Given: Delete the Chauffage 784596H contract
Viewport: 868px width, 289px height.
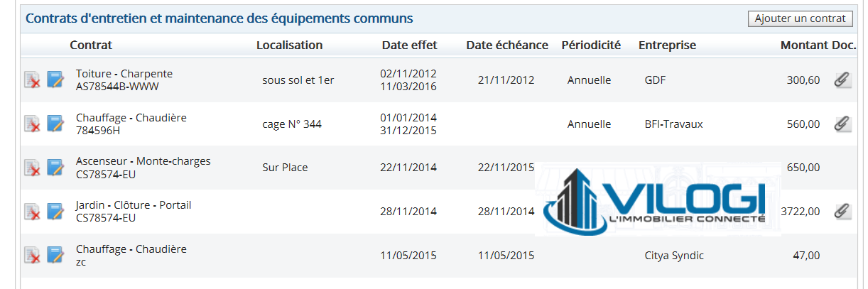Looking at the screenshot, I should tap(32, 124).
